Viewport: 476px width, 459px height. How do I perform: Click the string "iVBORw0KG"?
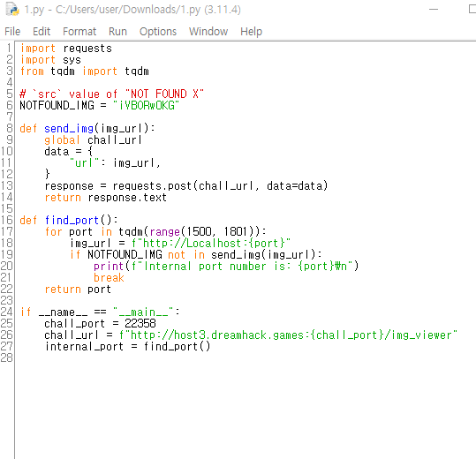coord(147,106)
